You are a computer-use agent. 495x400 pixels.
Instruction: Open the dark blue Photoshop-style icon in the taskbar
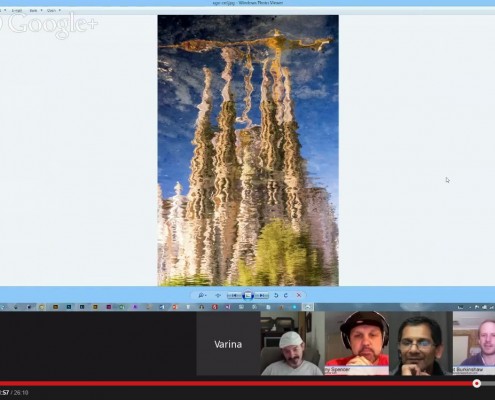(69, 307)
